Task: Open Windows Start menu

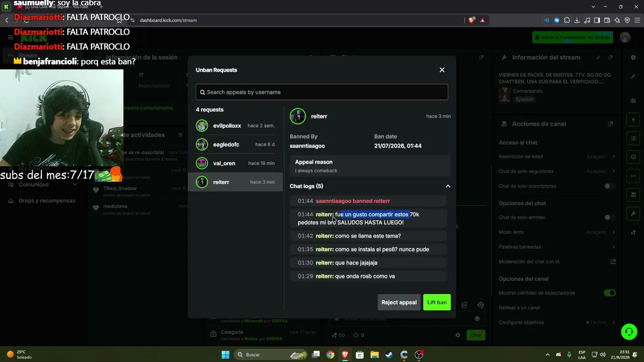Action: [225, 354]
